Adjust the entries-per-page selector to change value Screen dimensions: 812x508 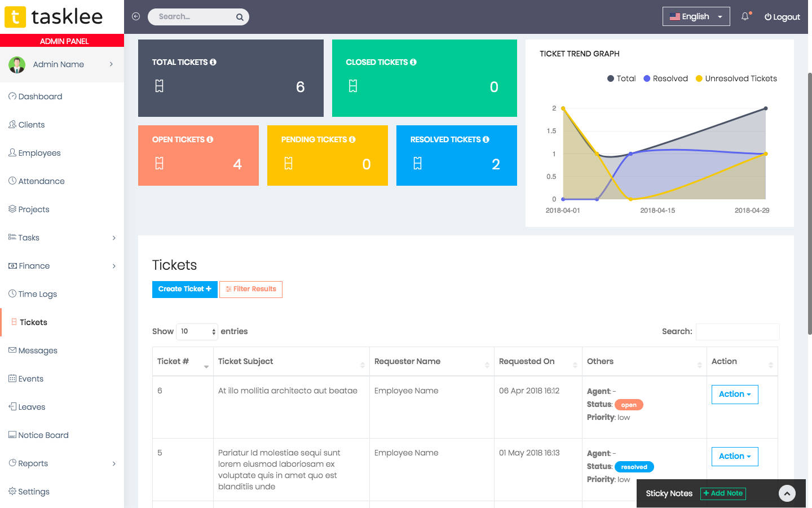coord(196,331)
